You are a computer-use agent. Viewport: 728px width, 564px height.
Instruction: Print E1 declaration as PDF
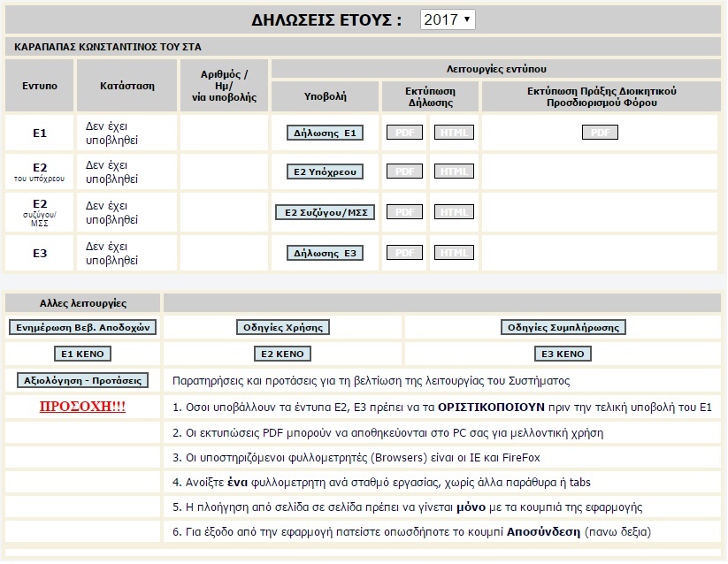[404, 133]
